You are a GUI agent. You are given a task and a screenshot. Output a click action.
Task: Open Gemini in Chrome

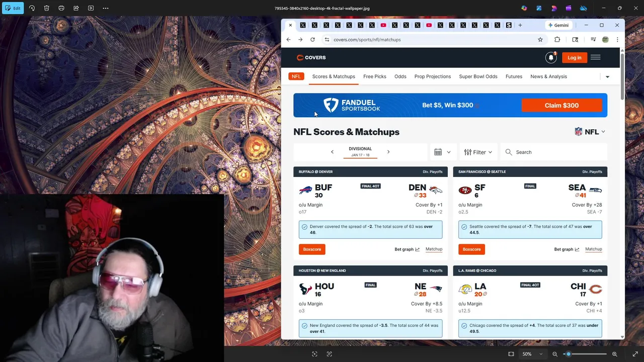pos(558,25)
